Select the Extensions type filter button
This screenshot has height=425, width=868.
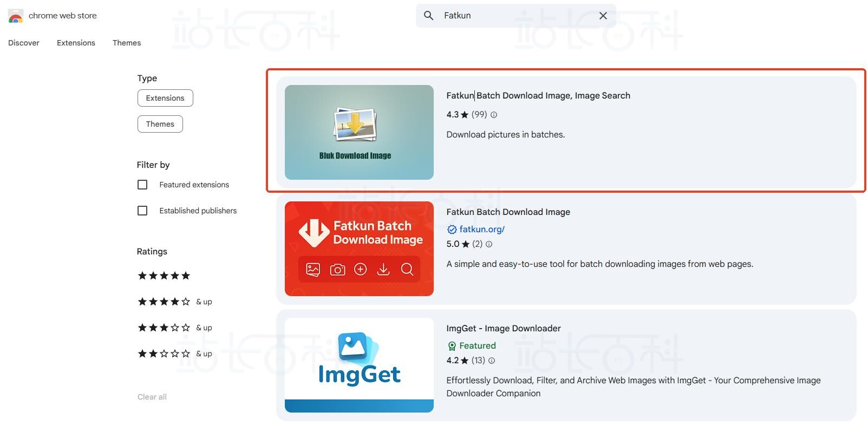click(165, 98)
